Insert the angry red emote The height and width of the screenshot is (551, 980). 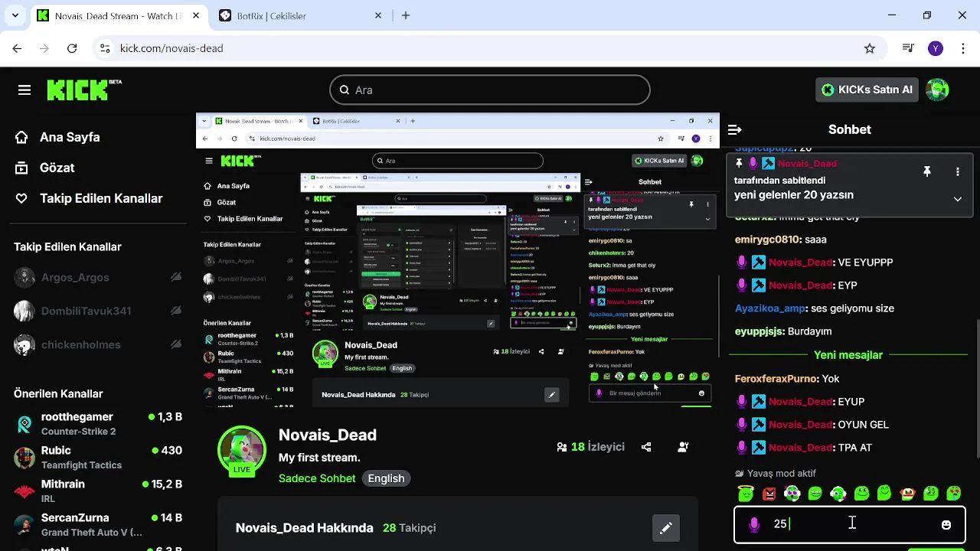point(769,494)
